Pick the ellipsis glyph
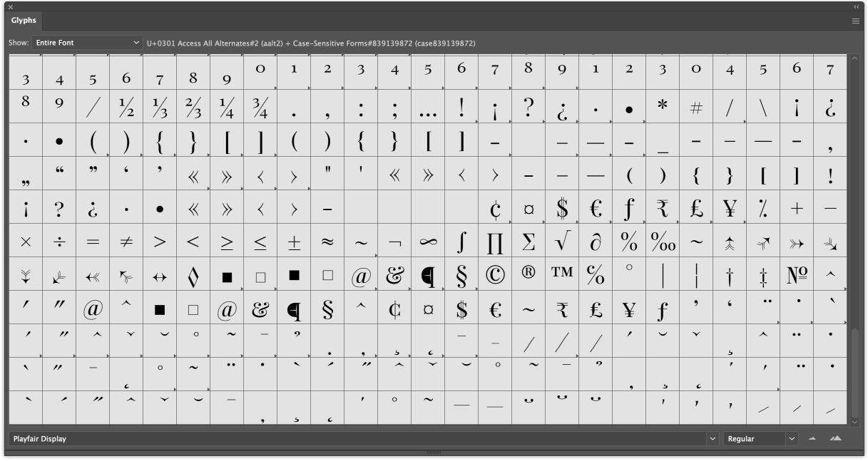This screenshot has width=868, height=461. [x=428, y=107]
